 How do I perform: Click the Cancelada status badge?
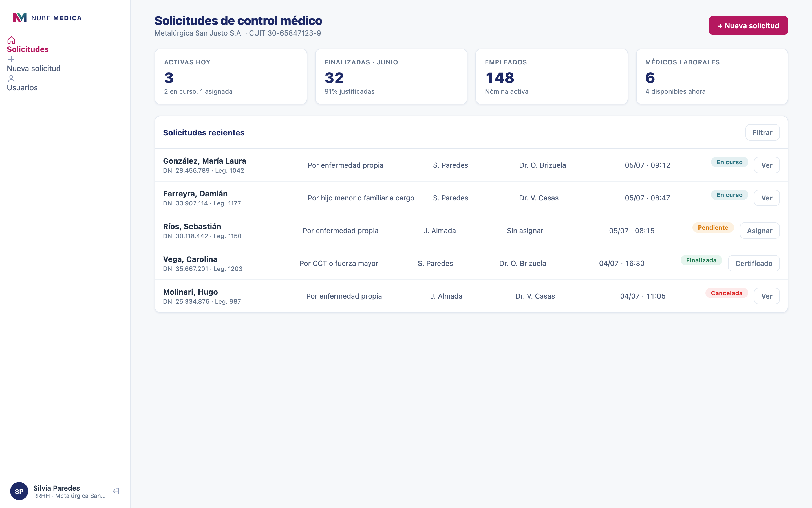pyautogui.click(x=727, y=293)
